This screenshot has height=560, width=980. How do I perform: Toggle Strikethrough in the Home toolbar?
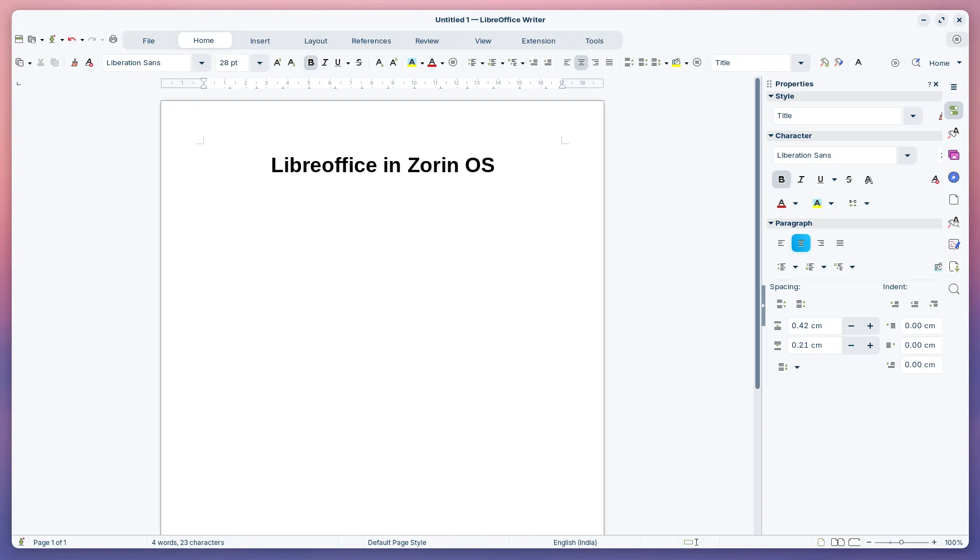[x=359, y=62]
